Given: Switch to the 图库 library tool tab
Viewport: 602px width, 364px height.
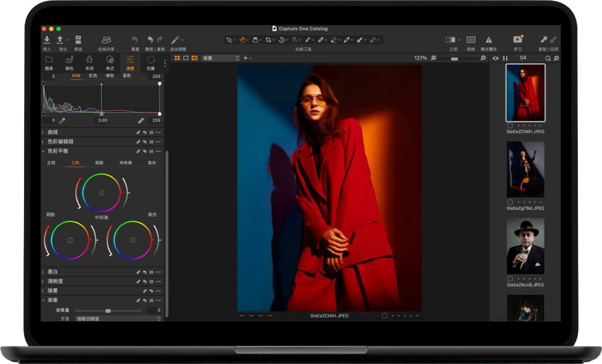Looking at the screenshot, I should point(49,62).
